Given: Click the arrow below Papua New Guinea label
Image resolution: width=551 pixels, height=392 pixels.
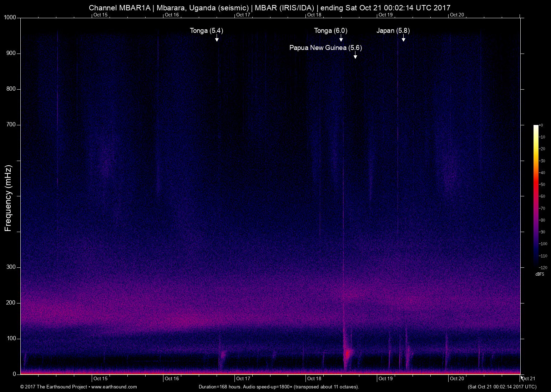Looking at the screenshot, I should (x=355, y=55).
